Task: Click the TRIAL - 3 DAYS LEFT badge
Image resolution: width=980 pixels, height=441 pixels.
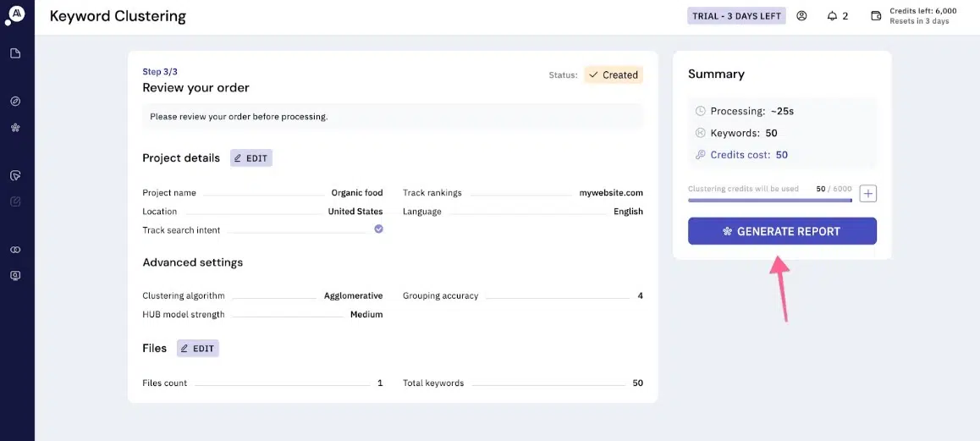Action: 737,16
